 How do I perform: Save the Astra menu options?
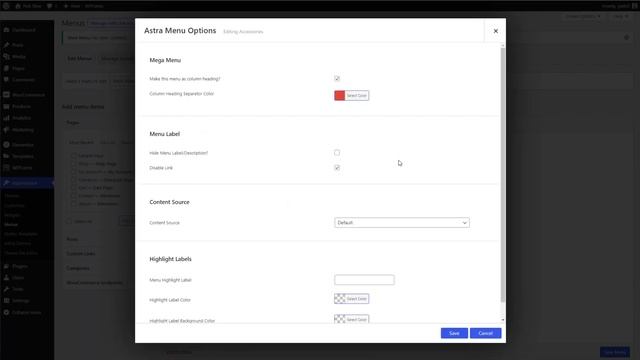(x=454, y=333)
